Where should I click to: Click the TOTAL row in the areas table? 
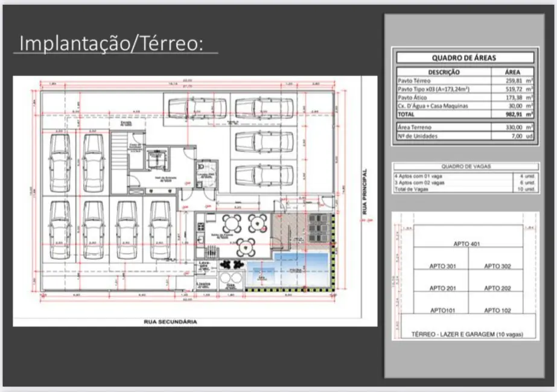point(463,114)
